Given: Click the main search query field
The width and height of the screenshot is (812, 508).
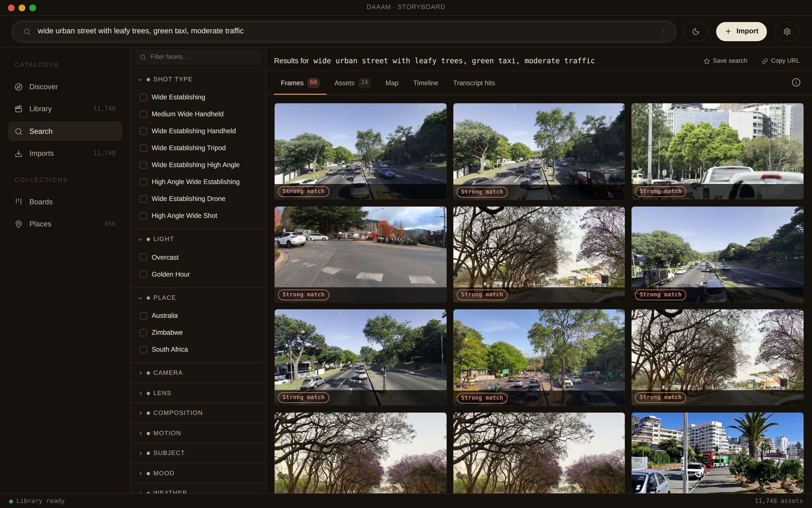Looking at the screenshot, I should pos(344,32).
